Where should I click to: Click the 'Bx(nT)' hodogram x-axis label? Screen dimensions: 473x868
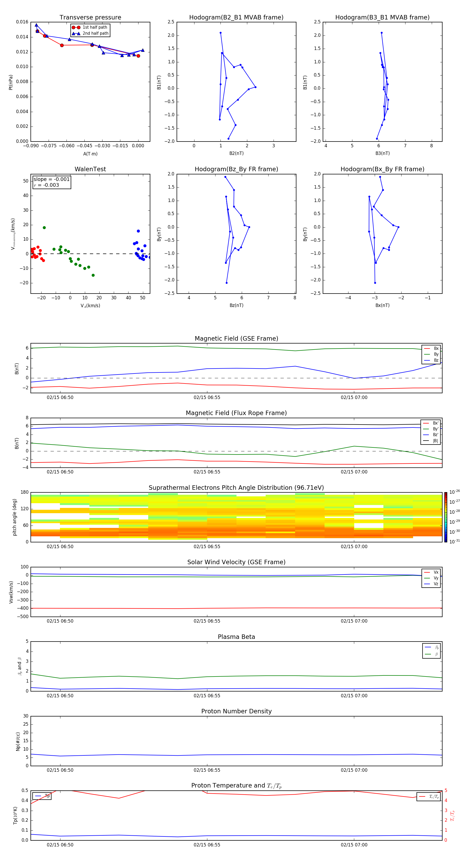click(382, 305)
